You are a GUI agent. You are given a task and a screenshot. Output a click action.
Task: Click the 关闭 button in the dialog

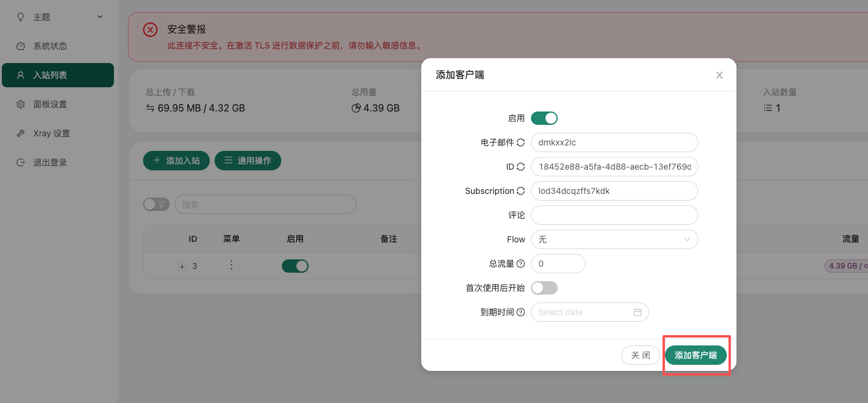[640, 355]
